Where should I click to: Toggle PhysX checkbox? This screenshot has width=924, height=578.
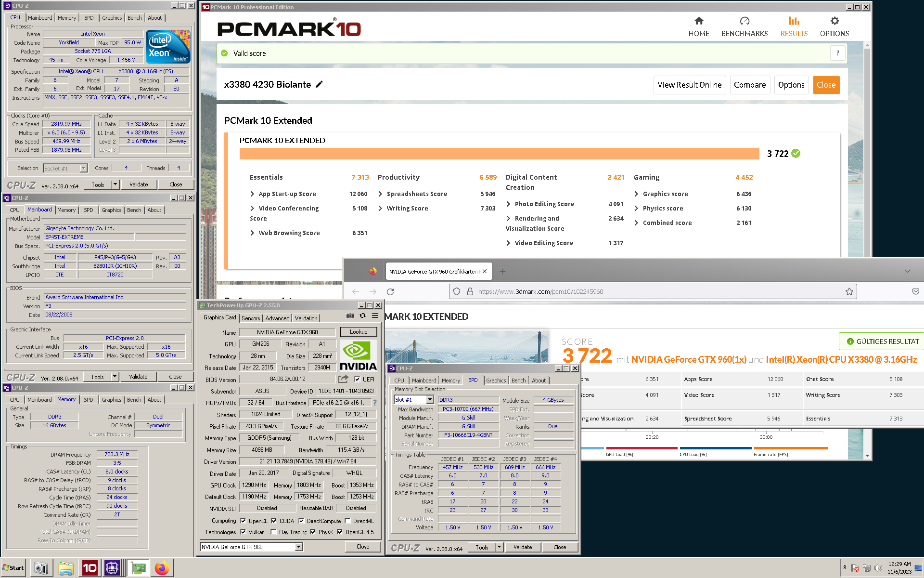click(x=313, y=532)
